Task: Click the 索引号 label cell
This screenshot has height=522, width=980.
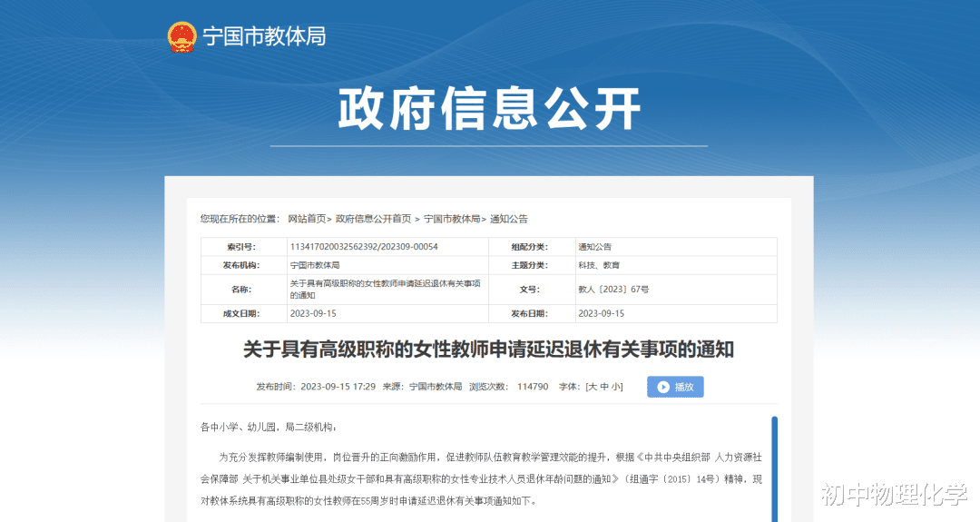Action: click(244, 247)
